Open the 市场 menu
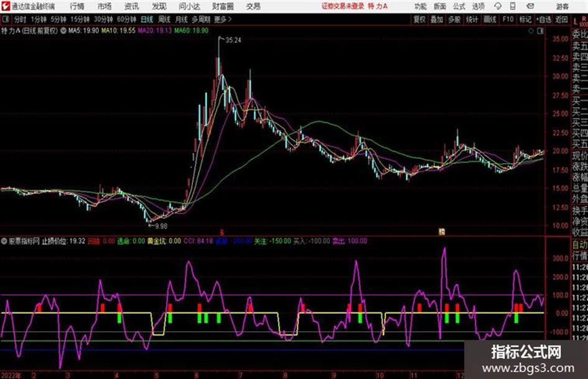Viewport: 588px width, 379px height. 105,6
